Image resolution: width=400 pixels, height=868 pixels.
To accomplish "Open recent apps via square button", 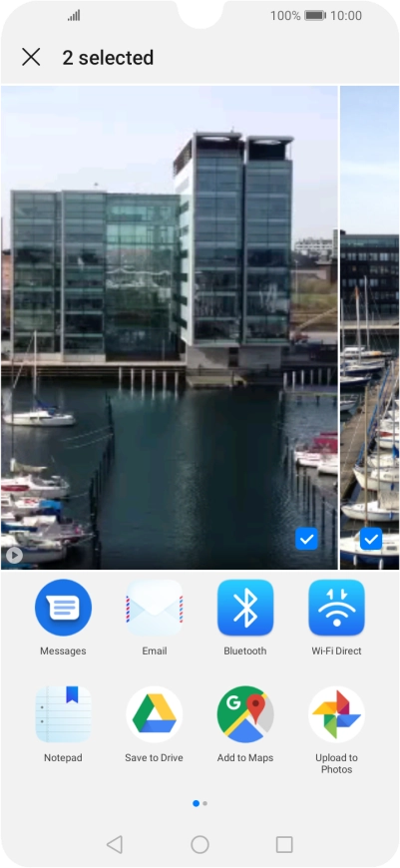I will pyautogui.click(x=284, y=844).
